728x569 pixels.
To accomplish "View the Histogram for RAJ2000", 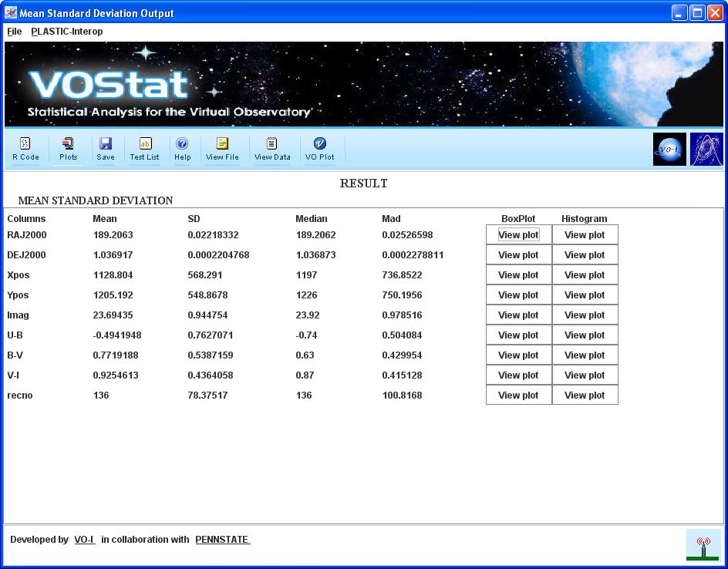I will tap(585, 235).
